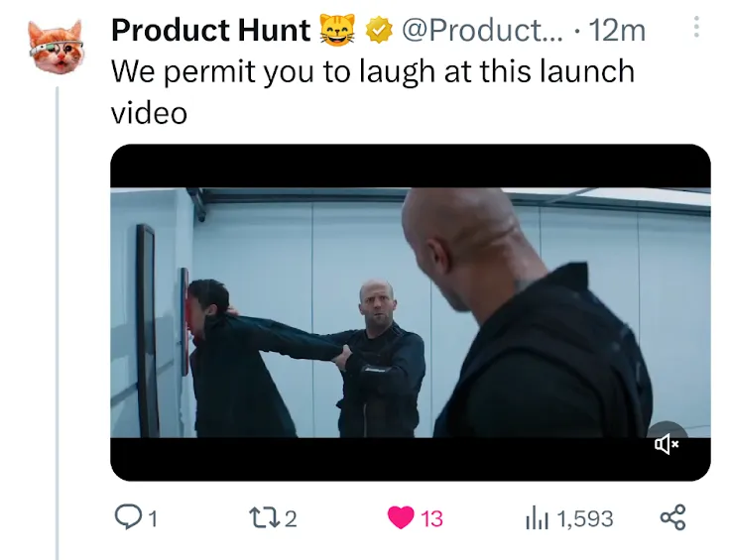Click the reply speech bubble icon
This screenshot has height=560, width=732.
[128, 516]
